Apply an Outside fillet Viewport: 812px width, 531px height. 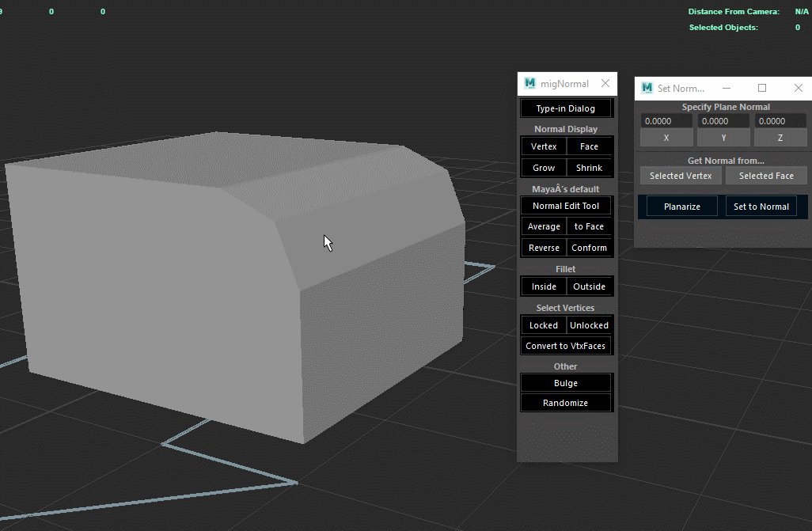tap(589, 286)
